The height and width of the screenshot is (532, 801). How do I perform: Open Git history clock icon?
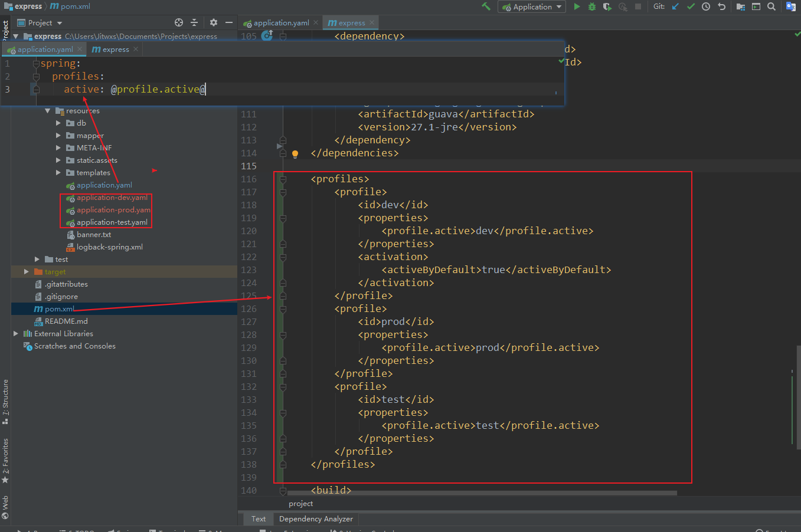click(x=706, y=6)
